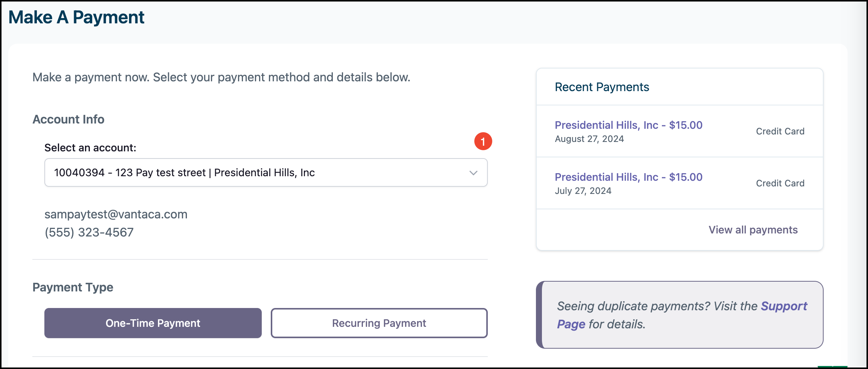This screenshot has height=369, width=868.
Task: Click the Select an account label
Action: click(90, 148)
